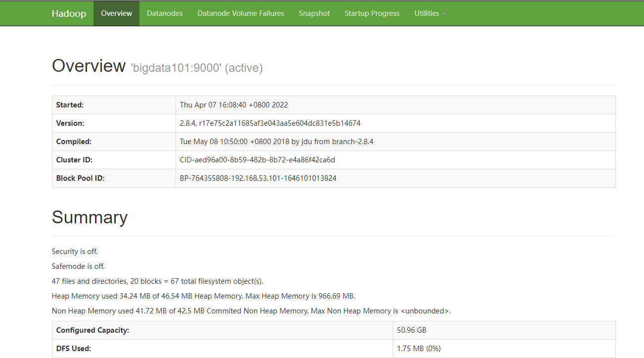Click the Overview page heading

pos(89,66)
